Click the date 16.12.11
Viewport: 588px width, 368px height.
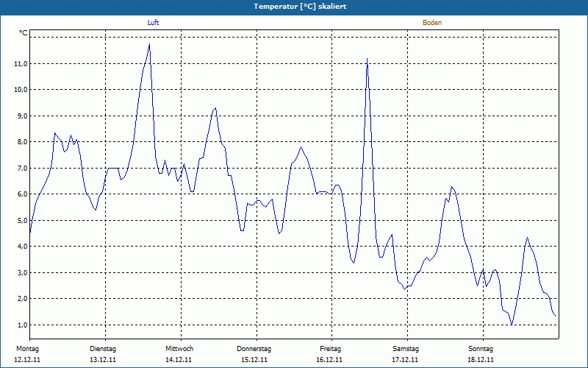[x=329, y=360]
